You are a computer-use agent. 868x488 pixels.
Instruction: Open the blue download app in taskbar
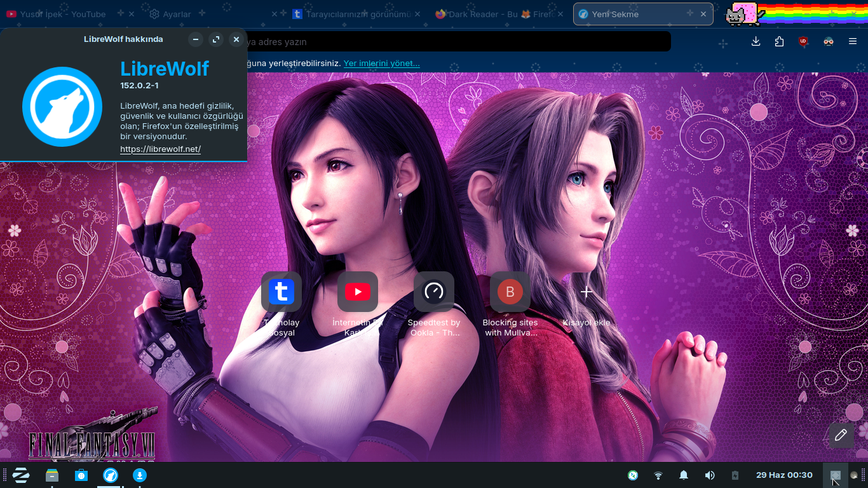[139, 475]
